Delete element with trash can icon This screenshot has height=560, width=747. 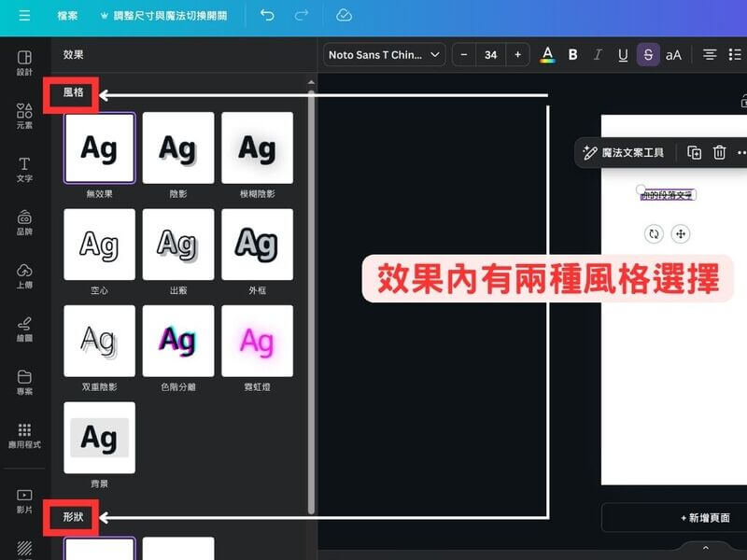(719, 153)
